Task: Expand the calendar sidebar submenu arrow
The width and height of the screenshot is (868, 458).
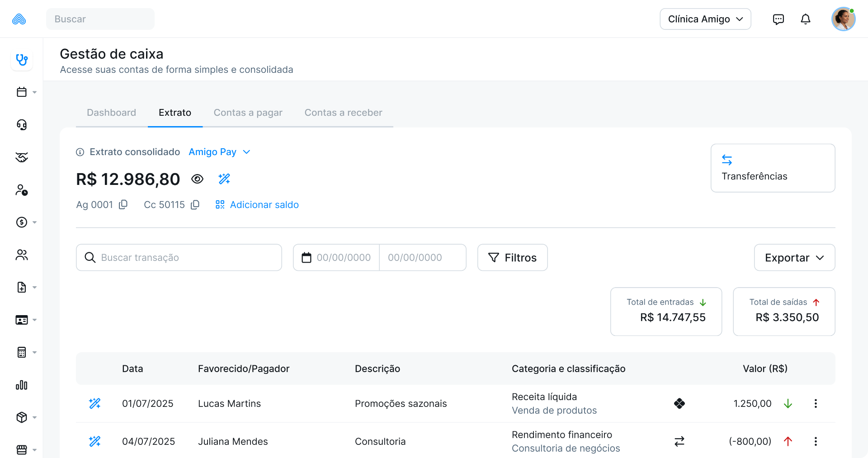Action: (x=34, y=92)
